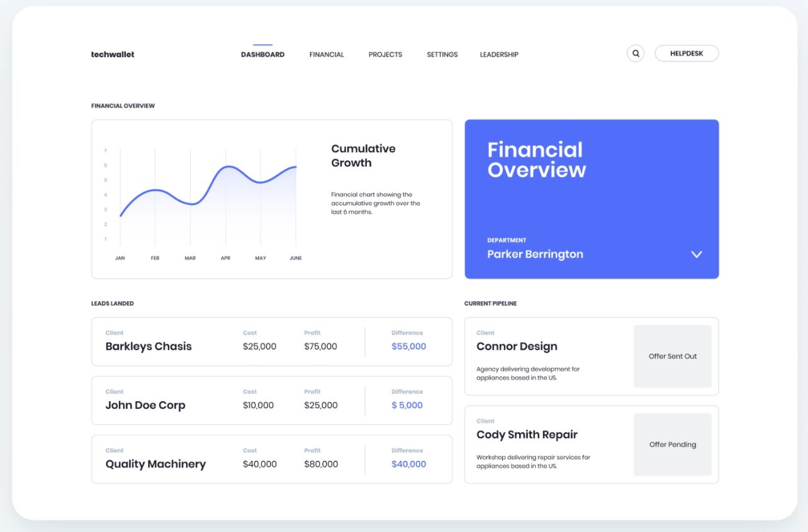Image resolution: width=808 pixels, height=532 pixels.
Task: Click the FEB label on the chart axis
Action: pyautogui.click(x=155, y=258)
